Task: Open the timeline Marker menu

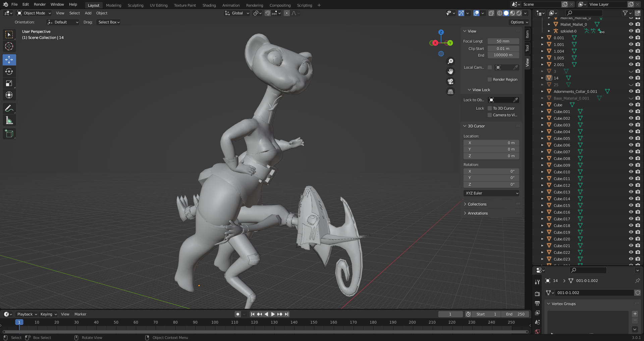Action: click(x=80, y=314)
